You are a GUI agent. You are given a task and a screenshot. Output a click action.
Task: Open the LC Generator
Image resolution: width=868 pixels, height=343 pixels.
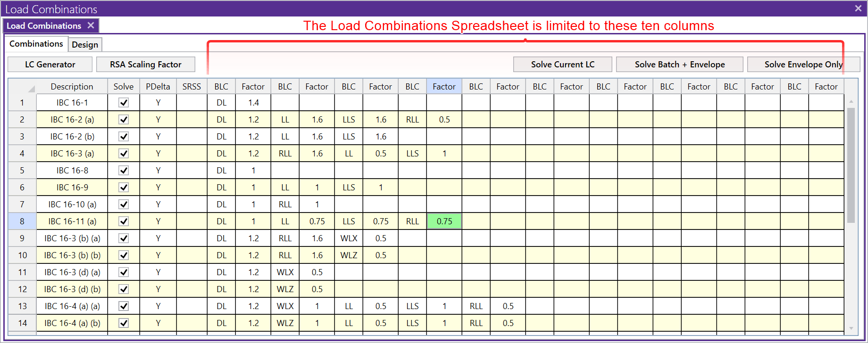click(50, 65)
